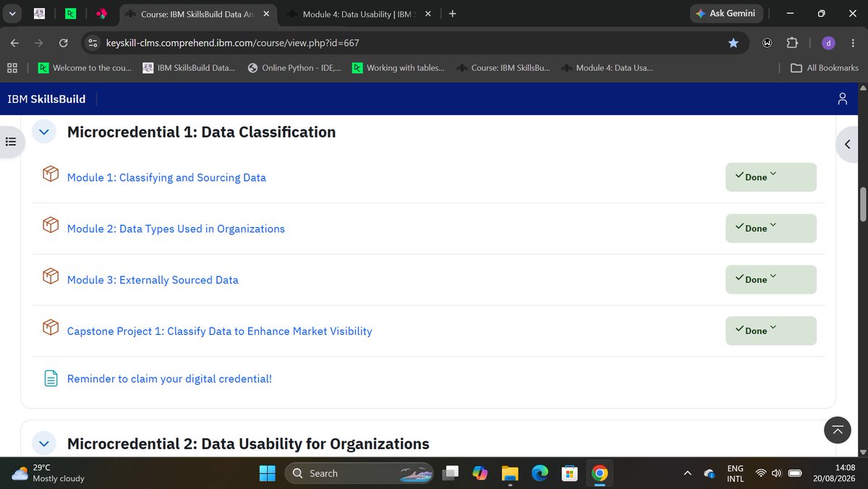This screenshot has height=489, width=868.
Task: Open 'IBM SkillsBuild Data...' bookmark
Action: 189,68
